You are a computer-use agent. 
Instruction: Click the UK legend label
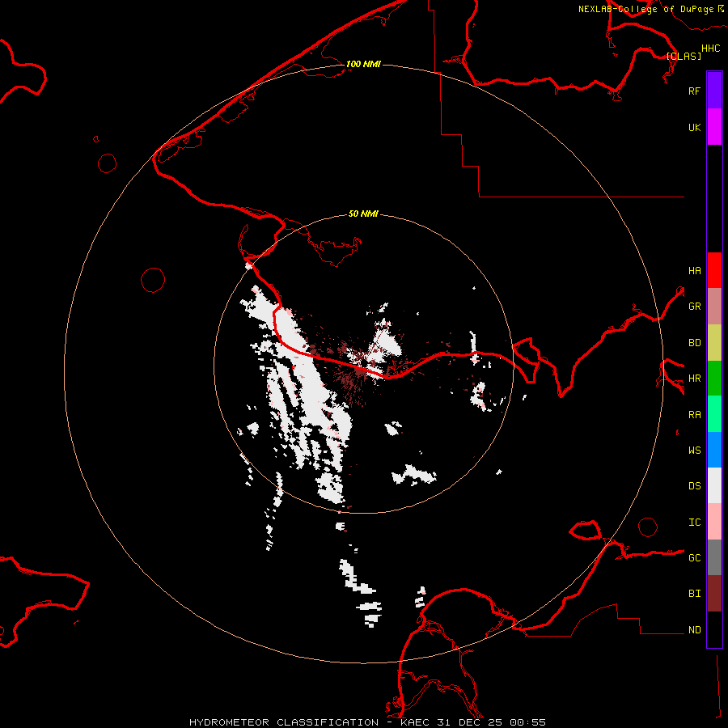(694, 127)
